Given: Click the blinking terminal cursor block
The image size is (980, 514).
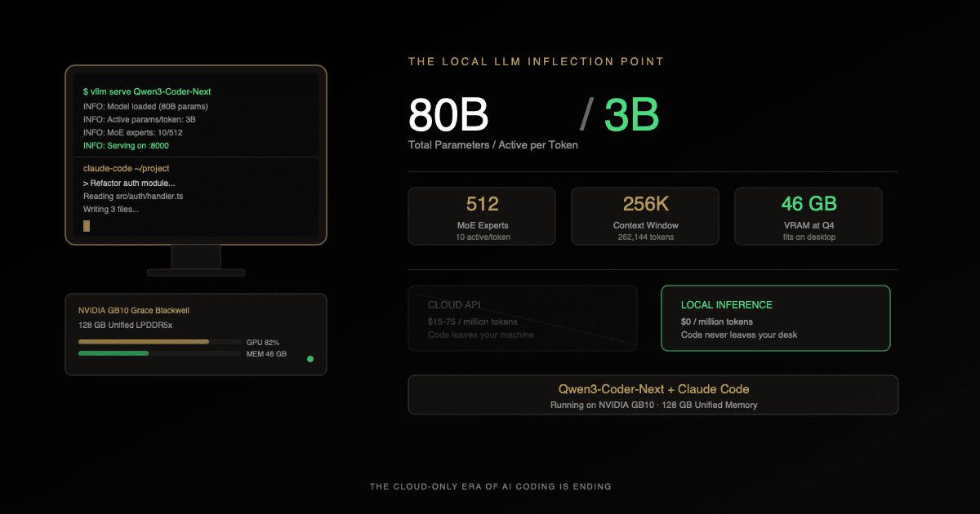Looking at the screenshot, I should (87, 225).
